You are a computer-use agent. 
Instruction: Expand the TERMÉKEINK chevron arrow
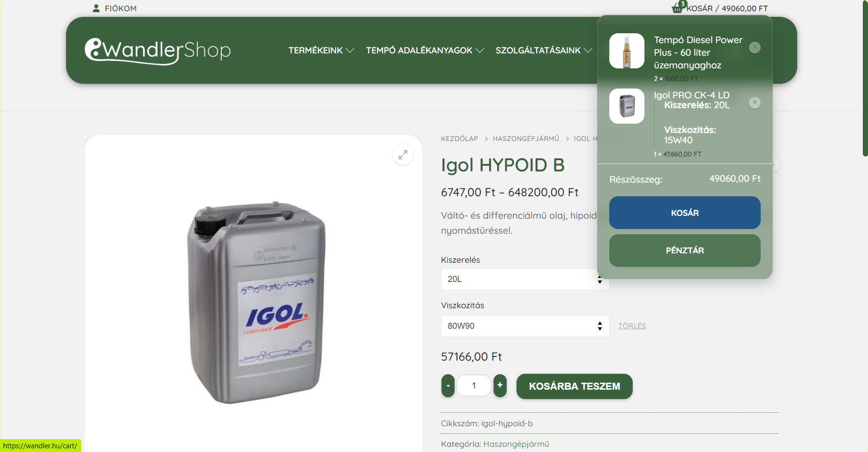point(350,51)
